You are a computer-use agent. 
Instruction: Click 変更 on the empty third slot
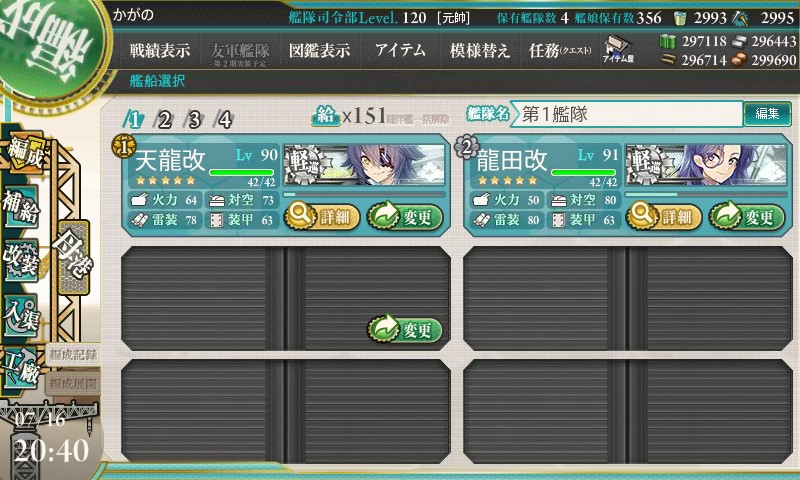tap(404, 330)
